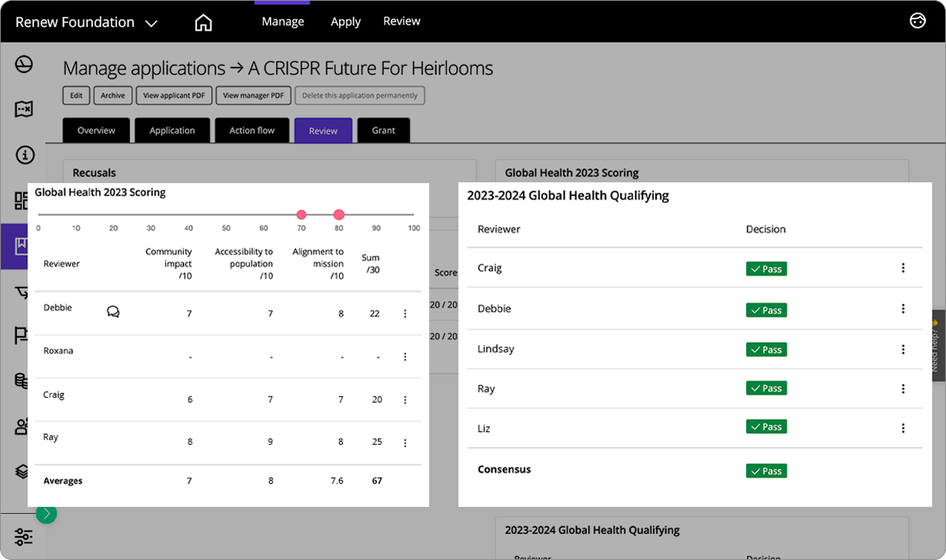
Task: Click the View applicant PDF button
Action: click(174, 95)
